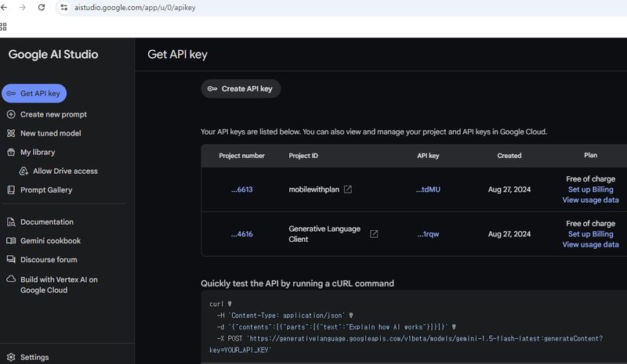Click the 'Quickly test the API' heading
The width and height of the screenshot is (627, 364).
298,283
